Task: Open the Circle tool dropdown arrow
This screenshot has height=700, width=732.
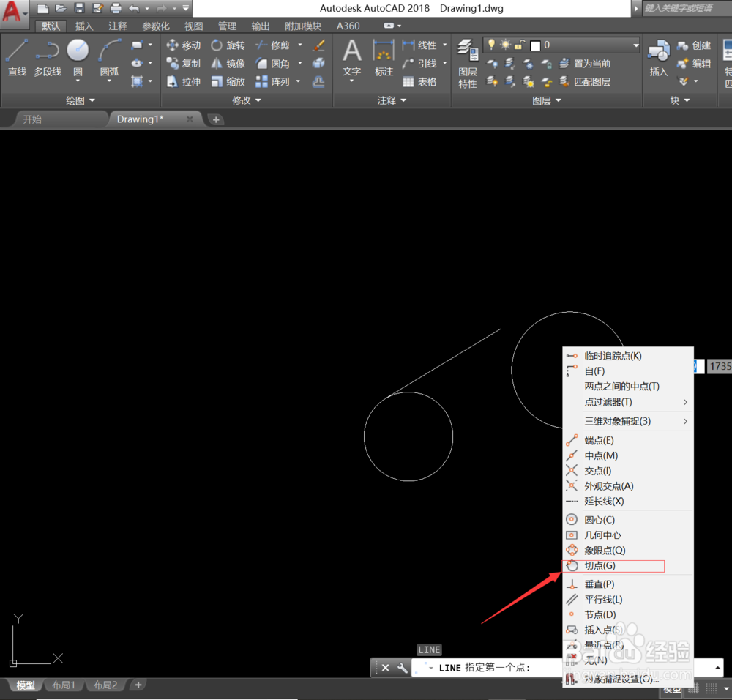Action: click(x=78, y=81)
